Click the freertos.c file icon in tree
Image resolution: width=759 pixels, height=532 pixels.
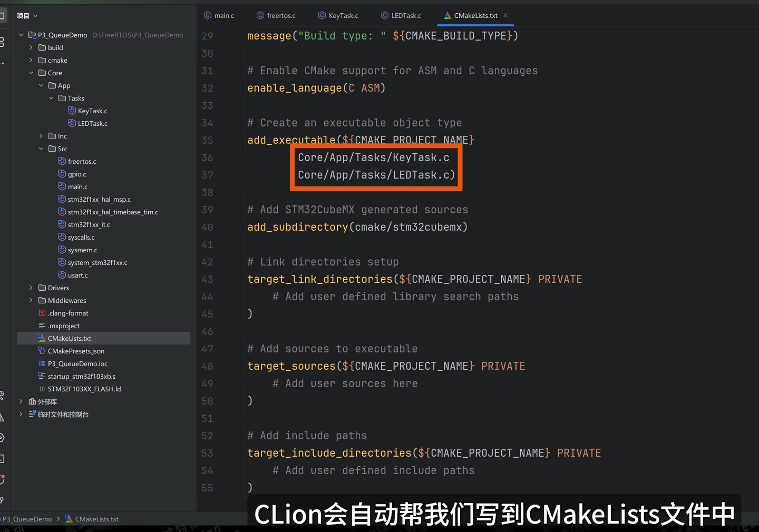pos(62,161)
